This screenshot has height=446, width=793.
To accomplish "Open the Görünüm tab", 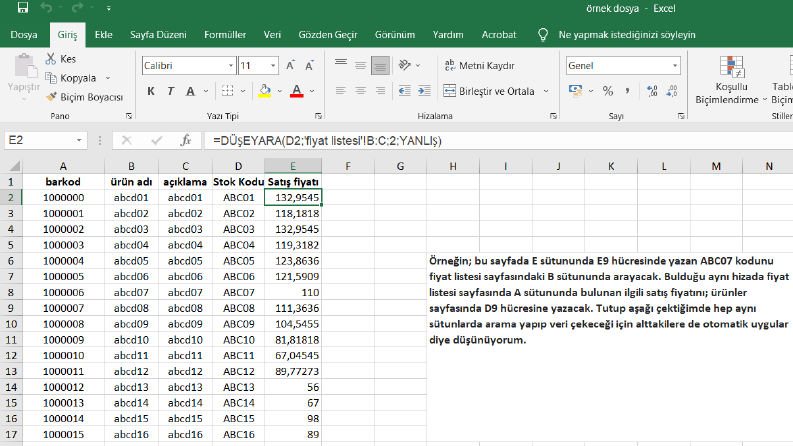I will click(x=395, y=35).
